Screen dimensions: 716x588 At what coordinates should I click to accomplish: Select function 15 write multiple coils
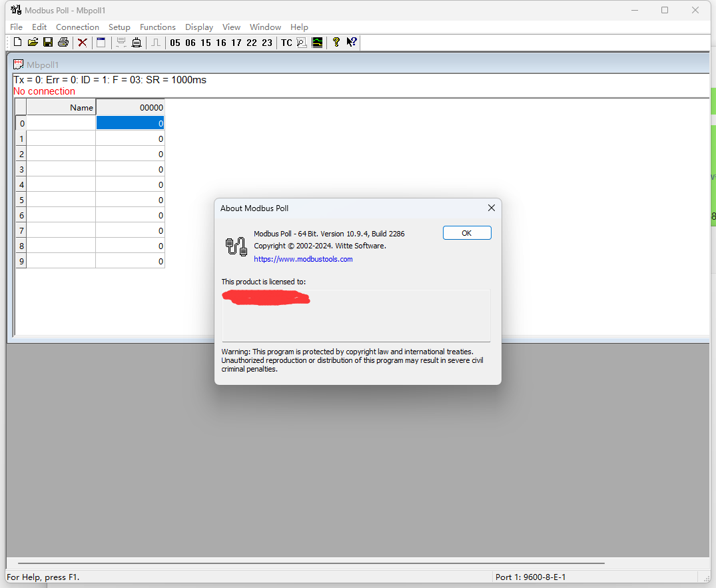point(206,43)
